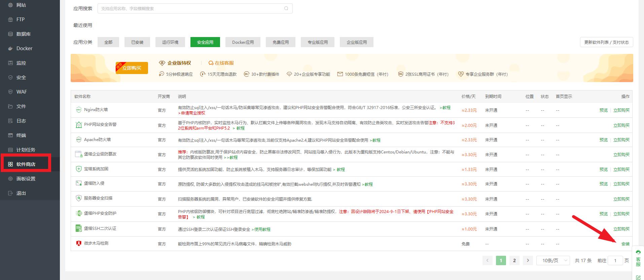Click 安装 for 微步木马检测
The image size is (644, 280).
(625, 244)
